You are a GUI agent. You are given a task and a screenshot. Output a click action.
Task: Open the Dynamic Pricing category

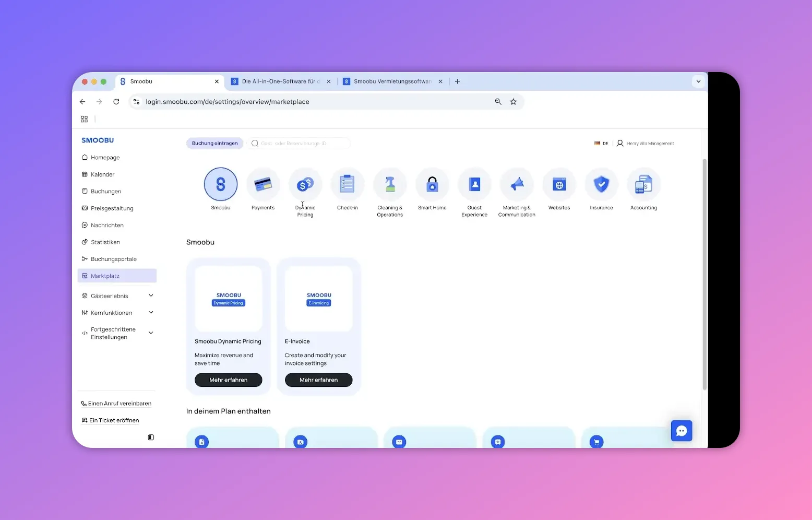tap(305, 185)
